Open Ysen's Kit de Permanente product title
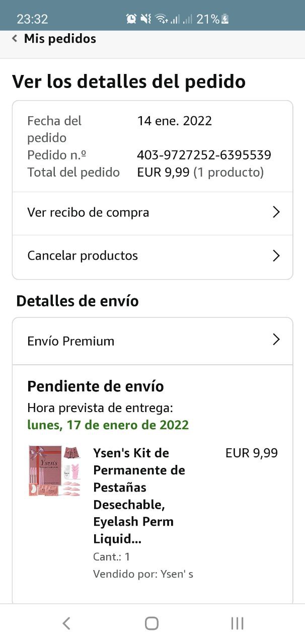The image size is (305, 644). [139, 496]
